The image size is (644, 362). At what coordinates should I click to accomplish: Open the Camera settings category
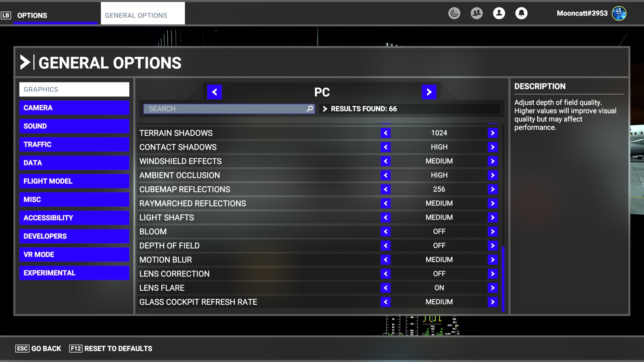coord(74,108)
